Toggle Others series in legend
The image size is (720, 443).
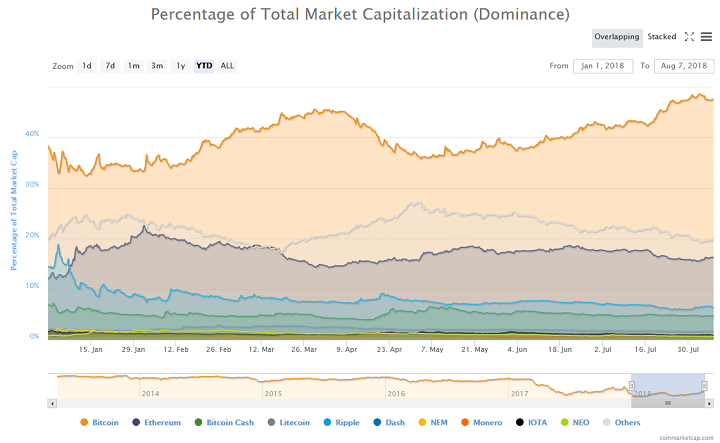(x=622, y=422)
